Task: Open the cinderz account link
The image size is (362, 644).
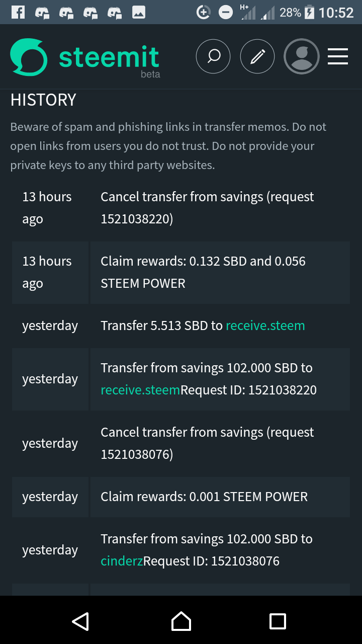Action: [122, 561]
